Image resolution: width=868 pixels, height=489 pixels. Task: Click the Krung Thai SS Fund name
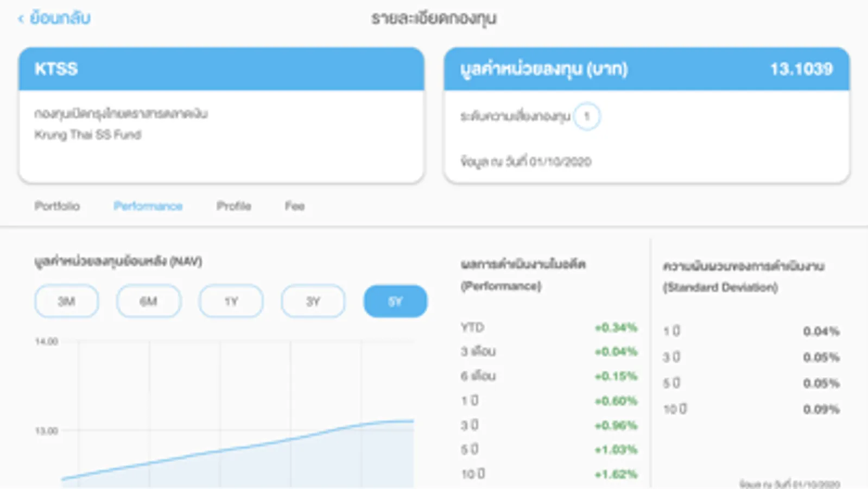(x=88, y=135)
